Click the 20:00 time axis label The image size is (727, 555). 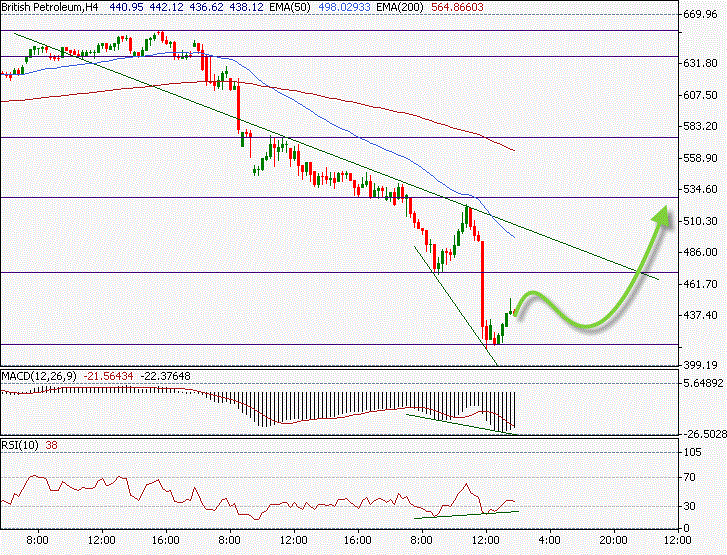(x=614, y=541)
